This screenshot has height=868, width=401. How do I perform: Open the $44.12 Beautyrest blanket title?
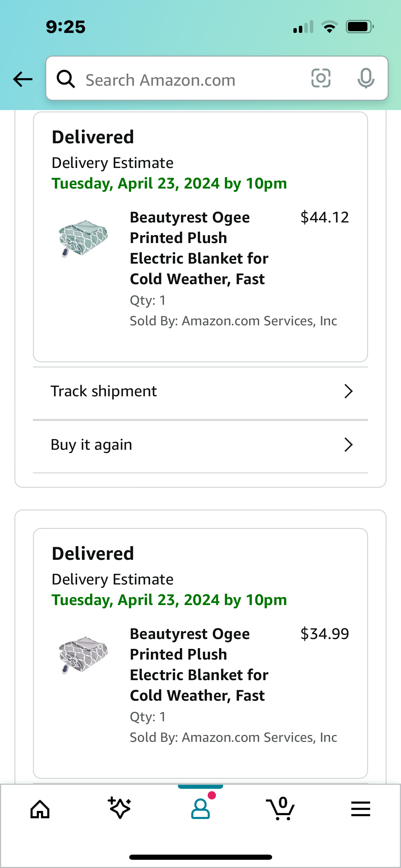click(x=199, y=248)
